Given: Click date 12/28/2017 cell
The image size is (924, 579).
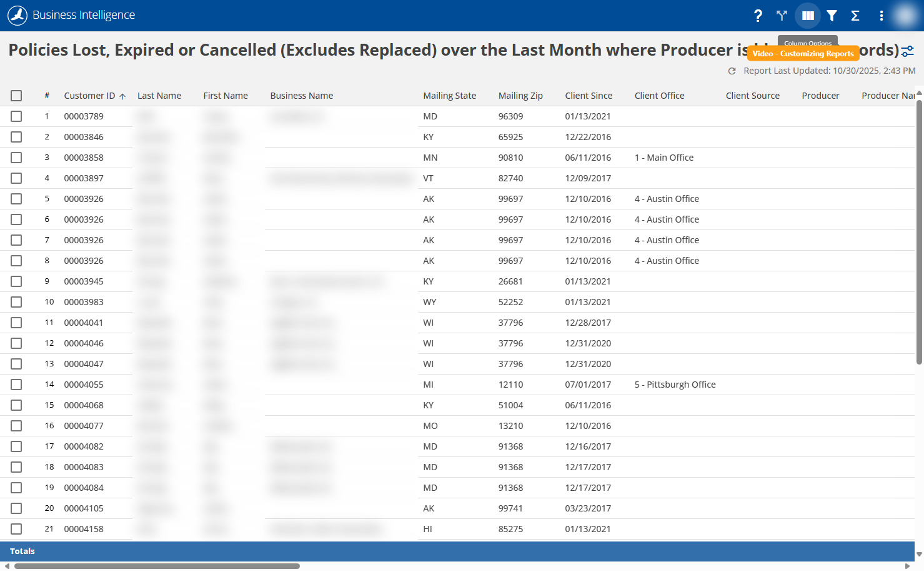Looking at the screenshot, I should tap(588, 323).
